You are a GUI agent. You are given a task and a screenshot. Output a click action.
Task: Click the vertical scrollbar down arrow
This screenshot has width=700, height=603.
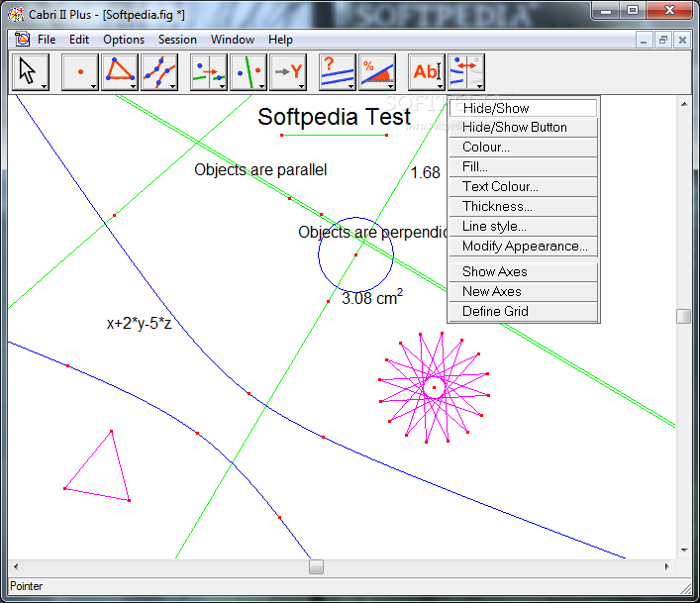[x=684, y=551]
